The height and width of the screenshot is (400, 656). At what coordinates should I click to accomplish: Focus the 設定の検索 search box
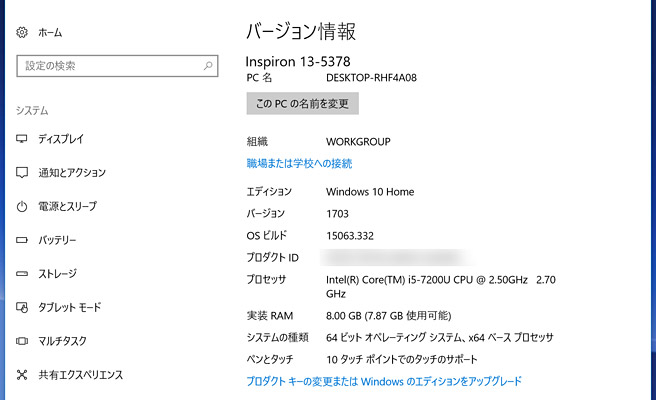click(117, 66)
